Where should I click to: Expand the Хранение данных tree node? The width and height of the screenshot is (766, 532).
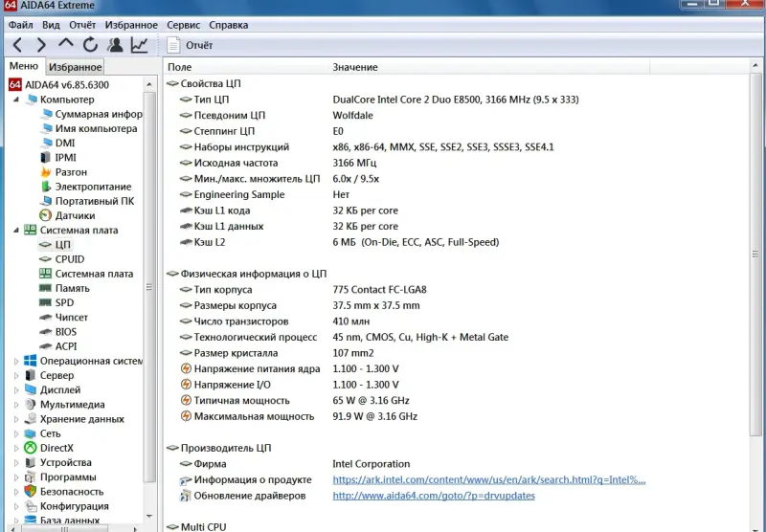point(16,419)
